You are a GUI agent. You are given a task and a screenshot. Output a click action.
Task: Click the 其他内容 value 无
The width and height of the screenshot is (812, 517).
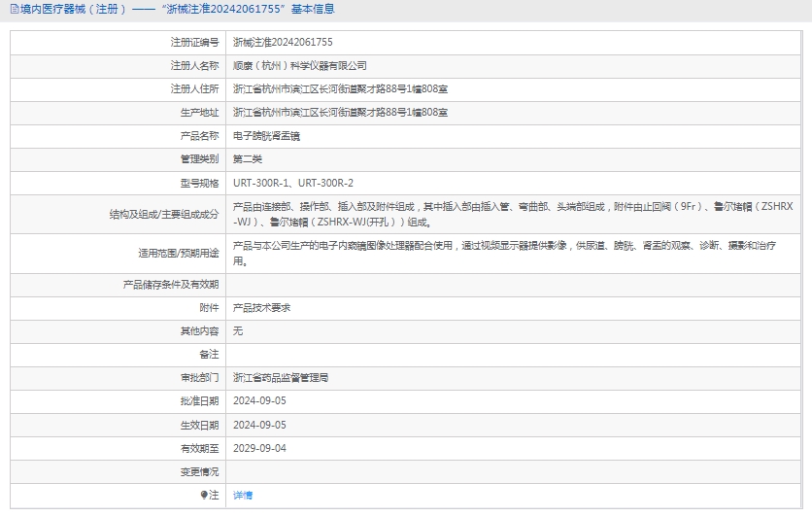(x=238, y=330)
